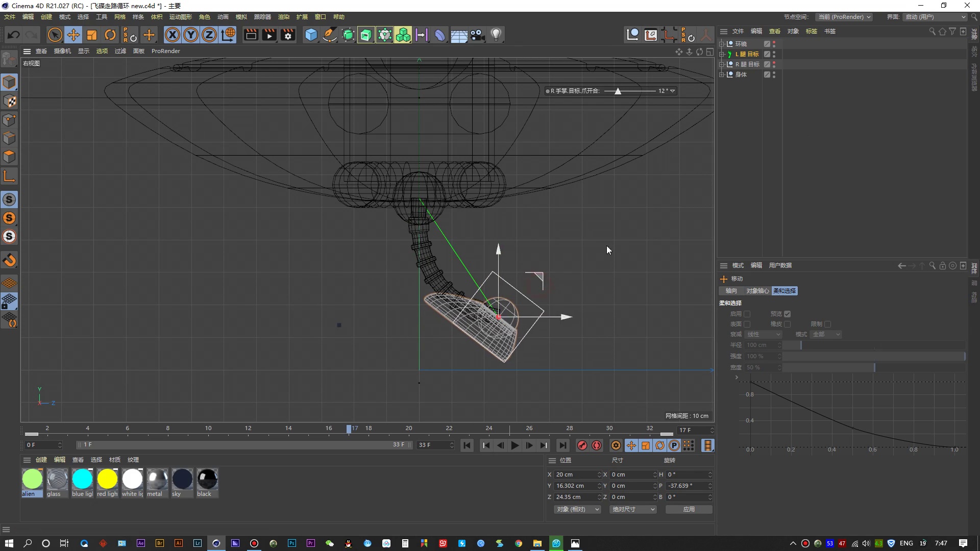Add a Cube primitive object
This screenshot has width=980, height=551.
coord(311,35)
